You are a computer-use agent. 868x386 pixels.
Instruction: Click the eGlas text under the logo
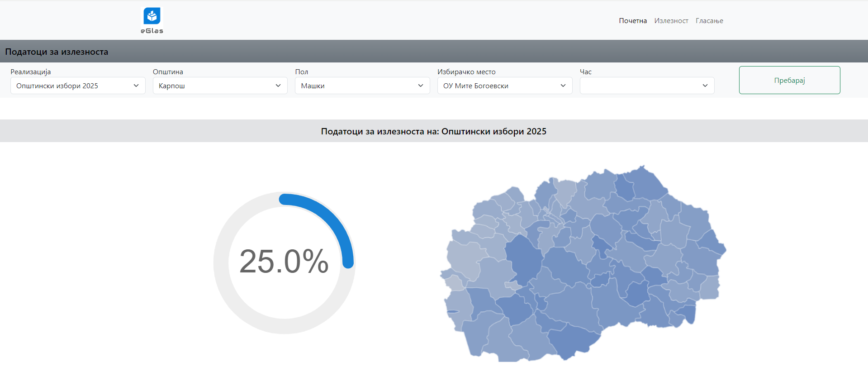pyautogui.click(x=152, y=31)
